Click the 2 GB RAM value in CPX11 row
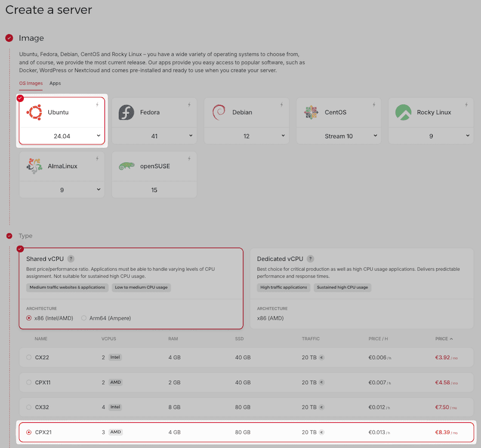This screenshot has height=448, width=481. 174,383
